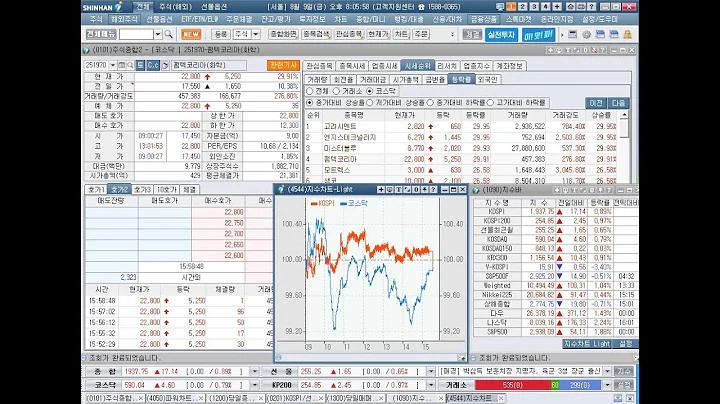Click the stock code field showing 251970
The width and height of the screenshot is (720, 404).
pyautogui.click(x=96, y=66)
